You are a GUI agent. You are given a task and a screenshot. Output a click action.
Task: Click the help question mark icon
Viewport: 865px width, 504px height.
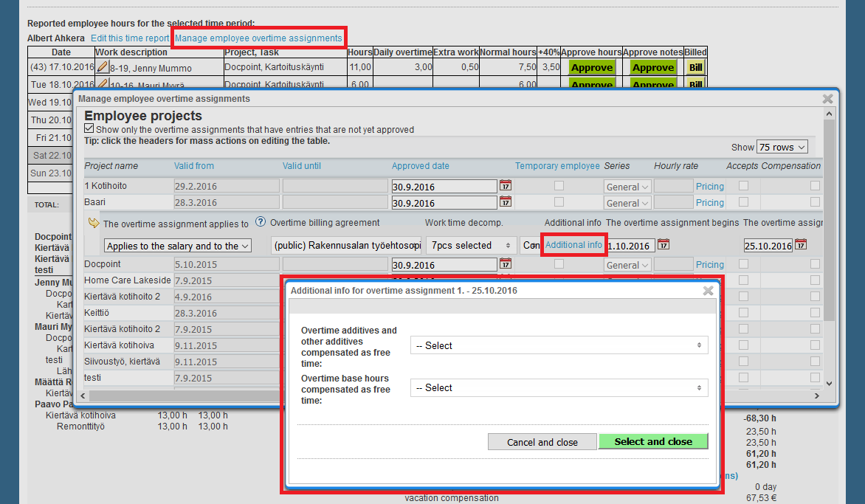pyautogui.click(x=261, y=222)
